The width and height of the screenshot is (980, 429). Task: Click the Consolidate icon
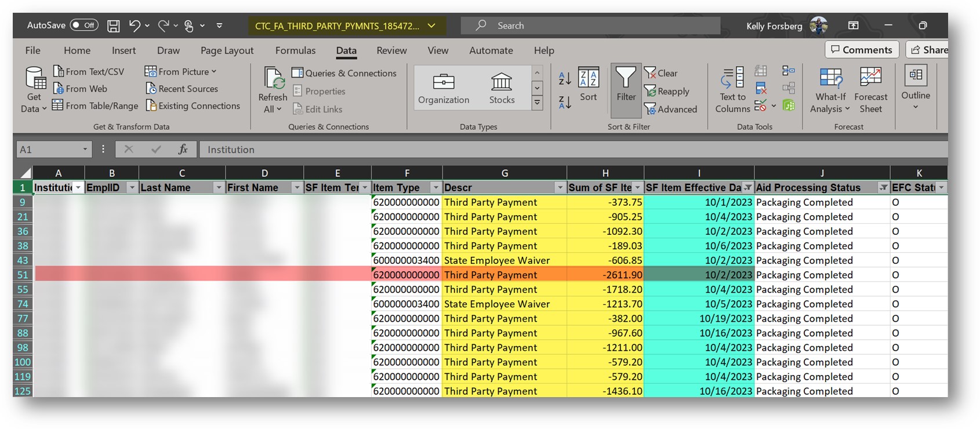pyautogui.click(x=788, y=71)
